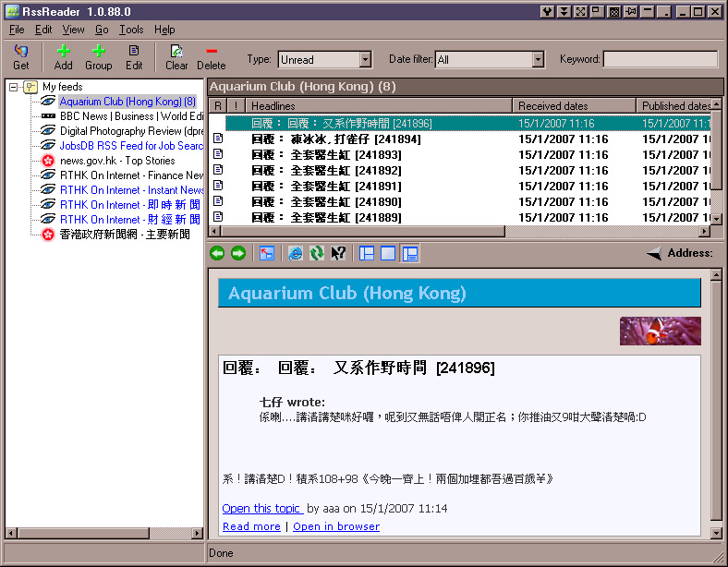Sort by the Received dates column header
Viewport: 728px width, 567px height.
[x=575, y=106]
